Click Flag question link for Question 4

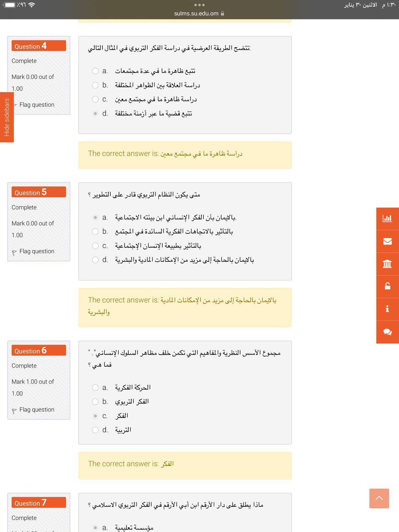click(x=37, y=105)
